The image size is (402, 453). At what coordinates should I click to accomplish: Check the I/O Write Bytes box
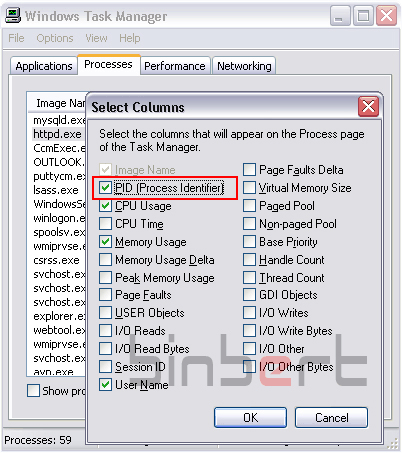(249, 331)
